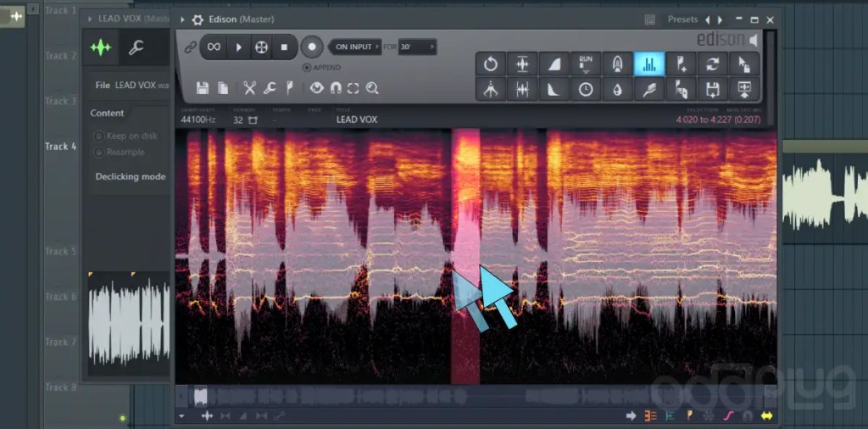The image size is (868, 429).
Task: Apply the fade in tool
Action: tap(554, 64)
